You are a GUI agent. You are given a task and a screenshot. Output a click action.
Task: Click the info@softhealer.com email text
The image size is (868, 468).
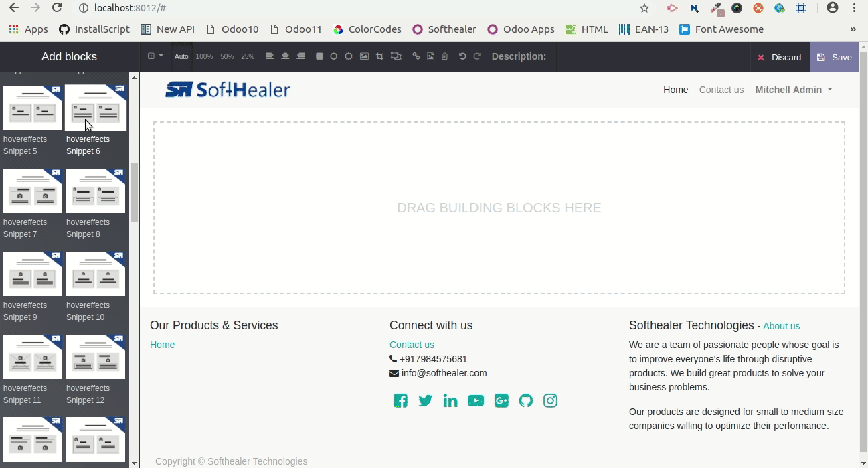(444, 373)
